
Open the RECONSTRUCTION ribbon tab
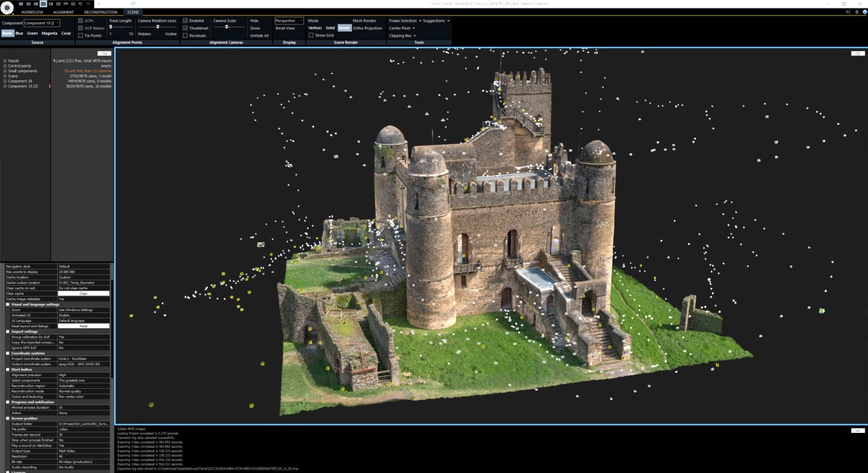100,12
